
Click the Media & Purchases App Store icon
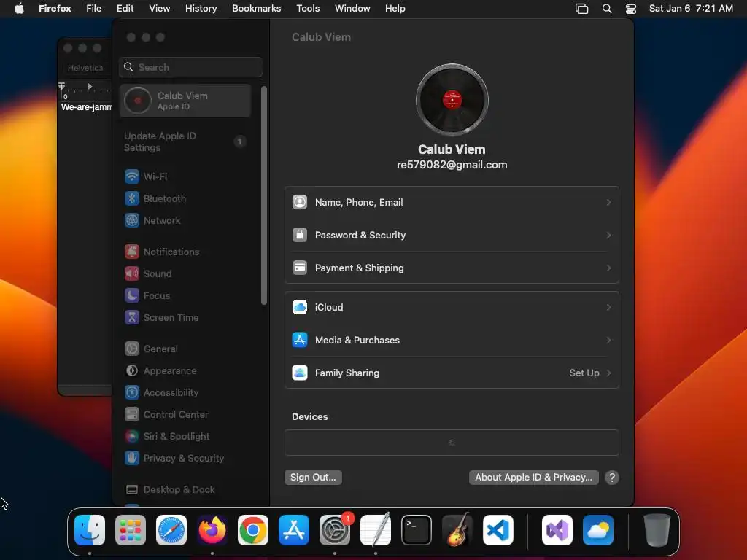coord(300,341)
